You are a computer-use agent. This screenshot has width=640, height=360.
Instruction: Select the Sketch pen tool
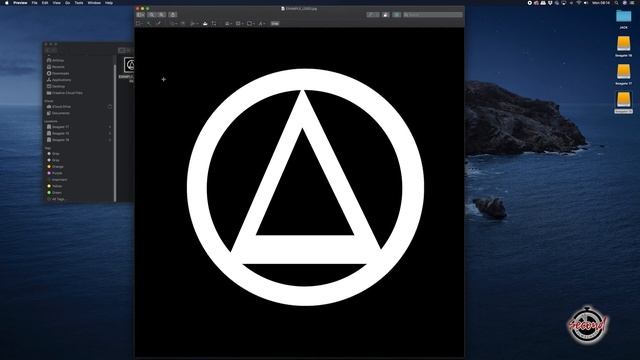[158, 24]
